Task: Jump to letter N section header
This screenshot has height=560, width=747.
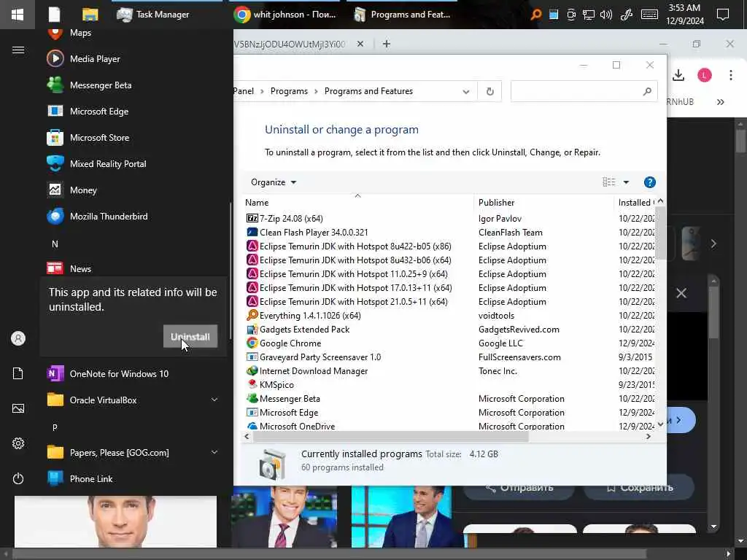Action: coord(55,244)
